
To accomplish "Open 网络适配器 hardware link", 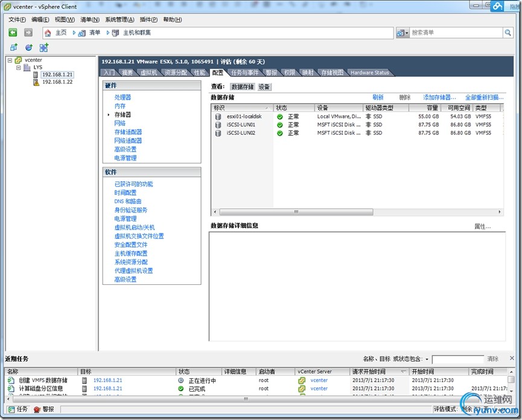I will tap(128, 141).
